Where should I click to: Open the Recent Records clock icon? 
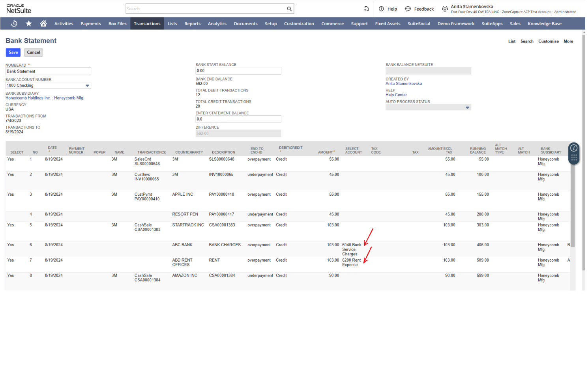14,24
